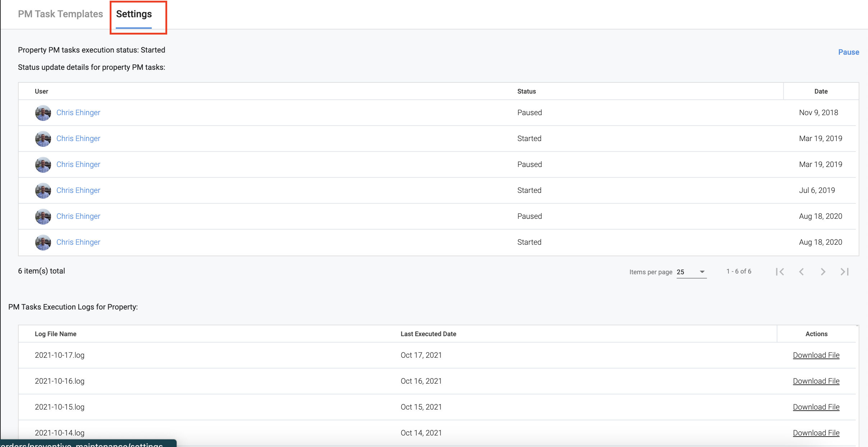Click avatar in Jul 6, 2019 row
Screen dimensions: 868x447
pos(43,190)
